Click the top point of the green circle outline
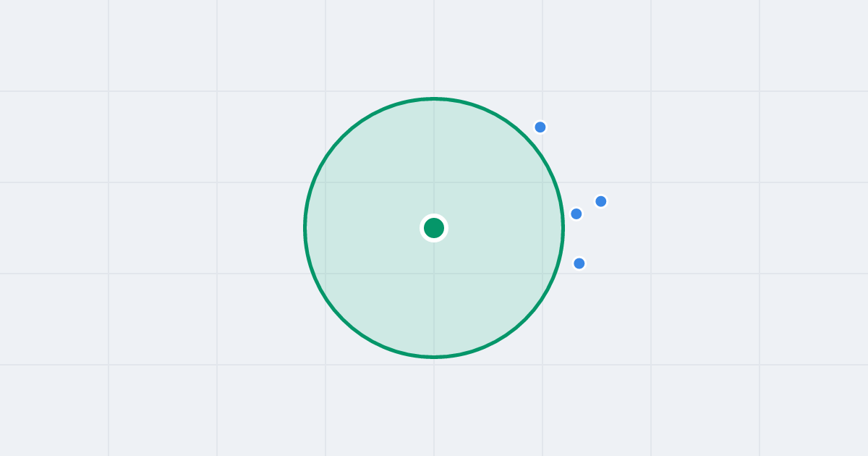868x456 pixels. point(434,99)
